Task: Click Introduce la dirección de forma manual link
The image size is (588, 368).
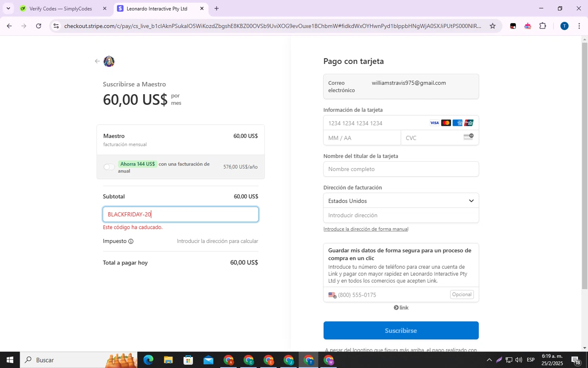Action: 366,229
